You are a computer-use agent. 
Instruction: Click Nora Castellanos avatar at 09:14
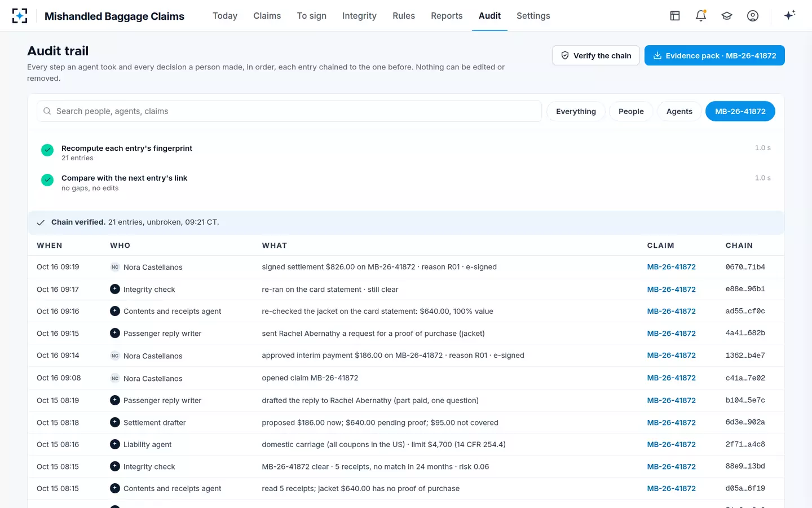[x=115, y=356]
